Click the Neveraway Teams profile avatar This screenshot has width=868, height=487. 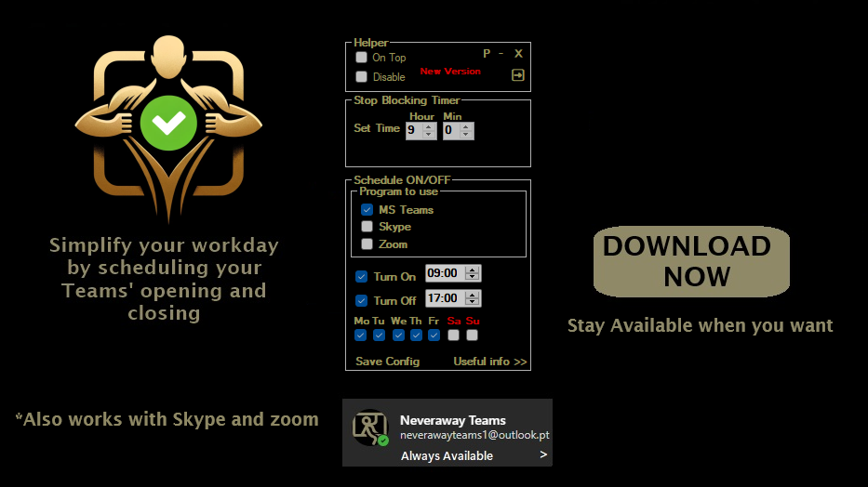369,428
